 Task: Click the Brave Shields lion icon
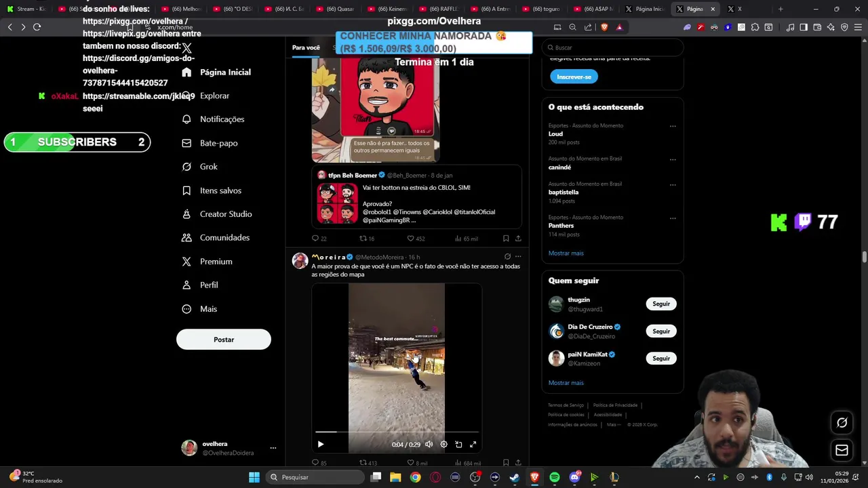pyautogui.click(x=604, y=27)
